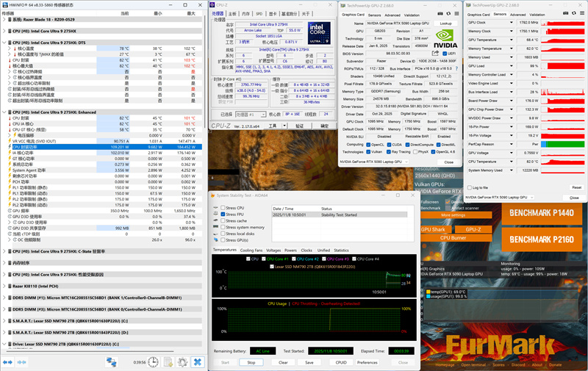Enable Log to file in GPU-Z sensors
The image size is (588, 371).
coord(470,187)
